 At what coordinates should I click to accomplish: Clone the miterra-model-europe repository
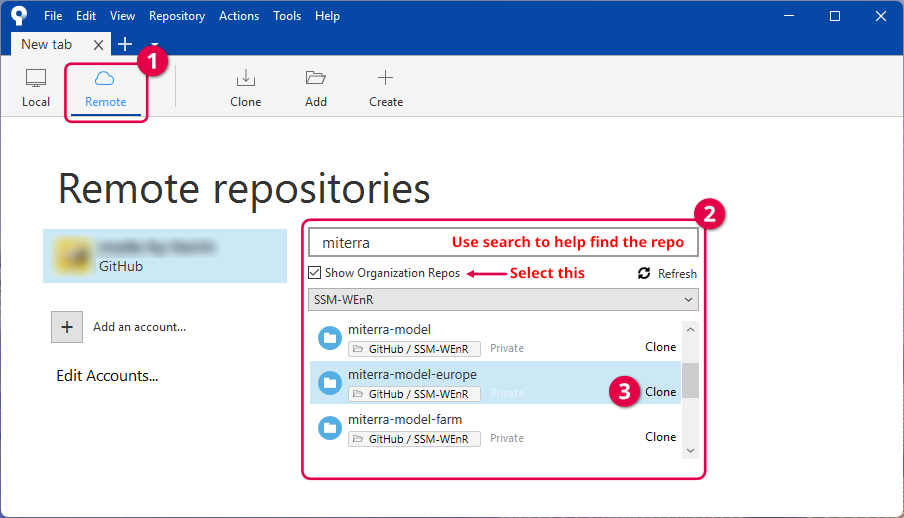[x=660, y=392]
